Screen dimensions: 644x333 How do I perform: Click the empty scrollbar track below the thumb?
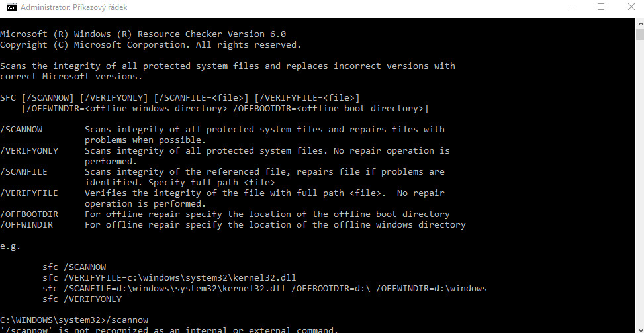tap(640, 185)
